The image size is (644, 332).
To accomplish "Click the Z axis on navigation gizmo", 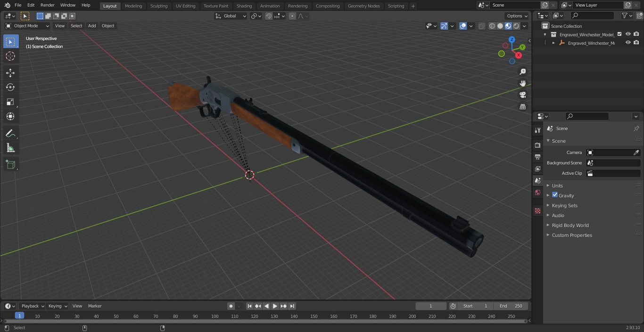I will pos(513,40).
